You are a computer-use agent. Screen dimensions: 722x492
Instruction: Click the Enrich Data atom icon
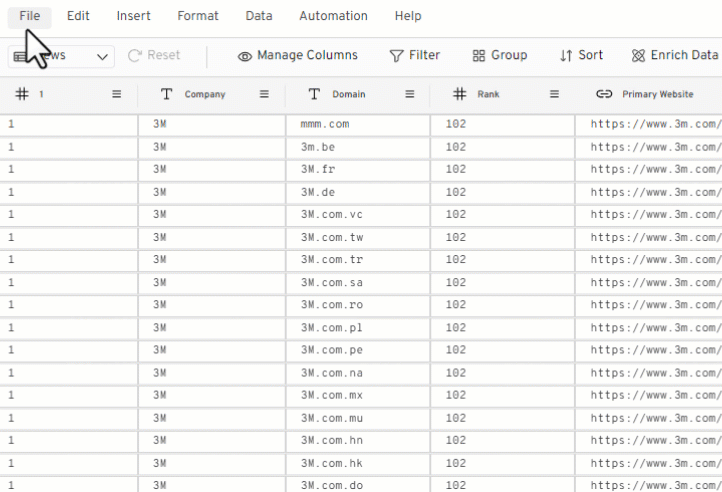pyautogui.click(x=638, y=56)
